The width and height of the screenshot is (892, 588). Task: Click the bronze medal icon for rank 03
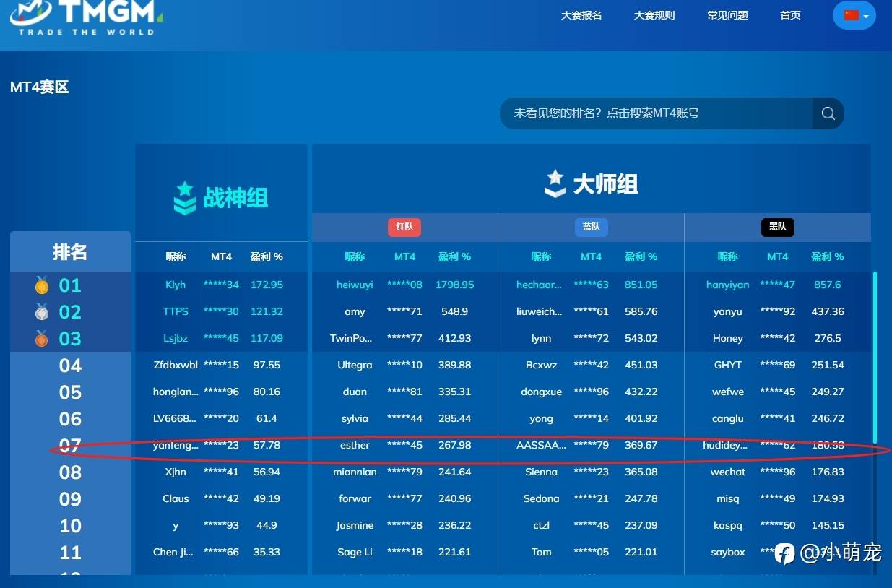(42, 339)
